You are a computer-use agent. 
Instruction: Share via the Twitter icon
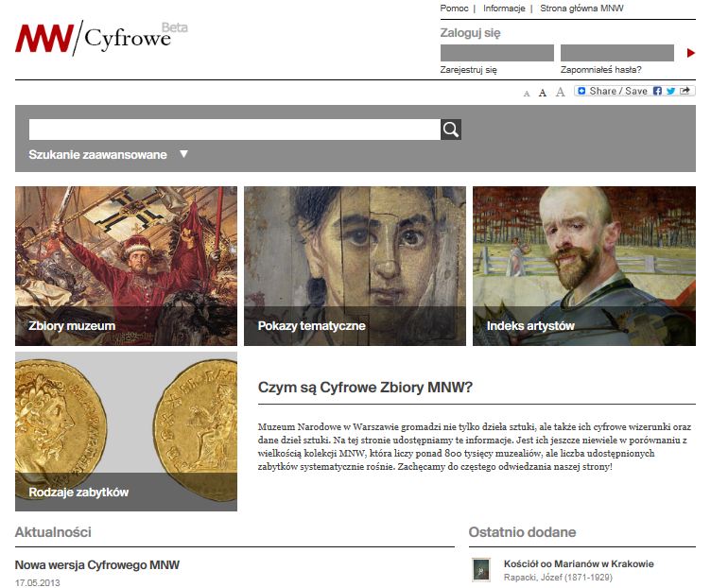[x=670, y=91]
